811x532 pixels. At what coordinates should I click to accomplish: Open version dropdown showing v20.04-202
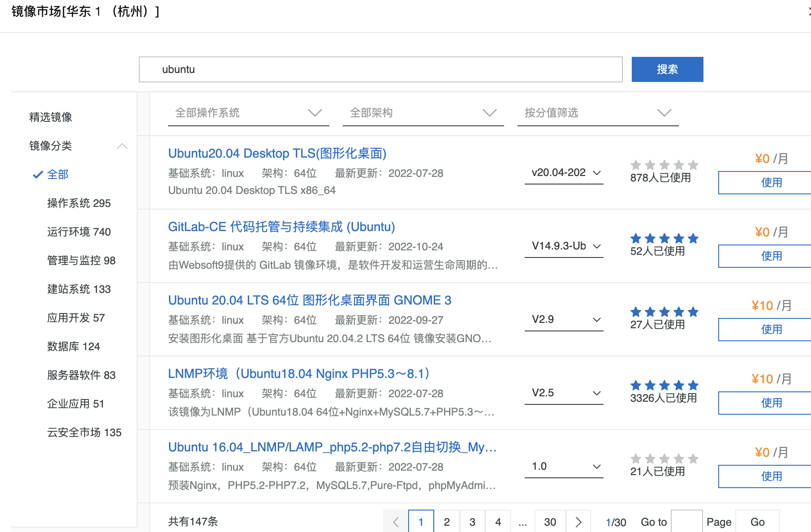pyautogui.click(x=564, y=173)
